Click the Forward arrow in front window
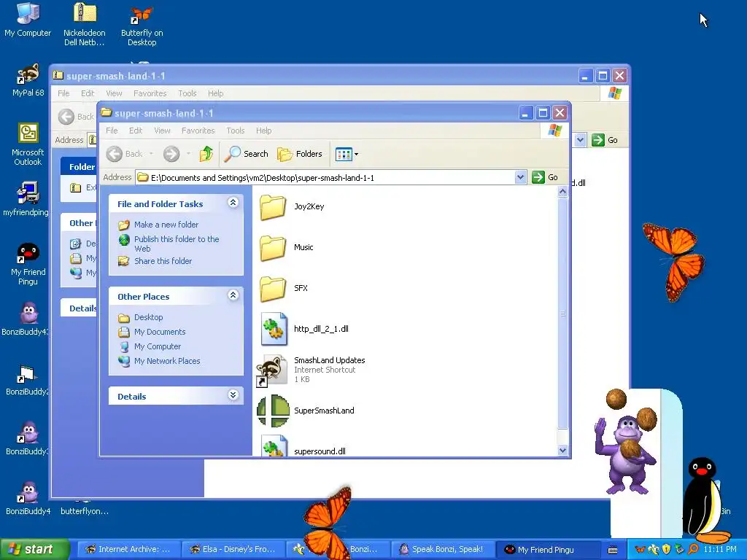 [171, 154]
